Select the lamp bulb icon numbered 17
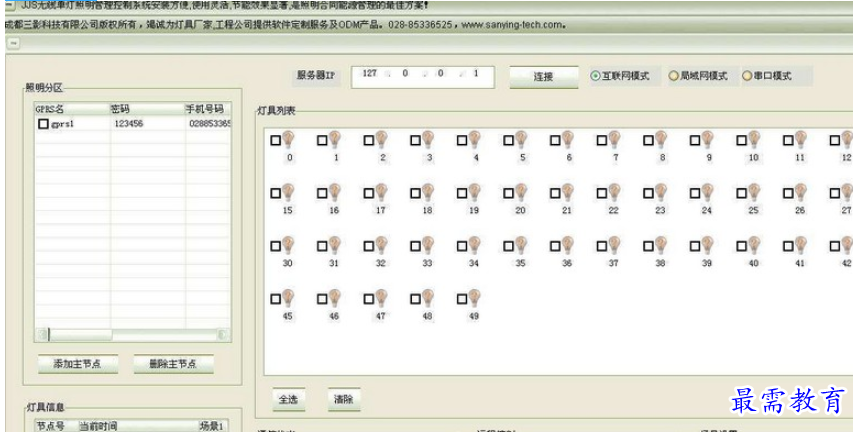The image size is (853, 432). 381,192
